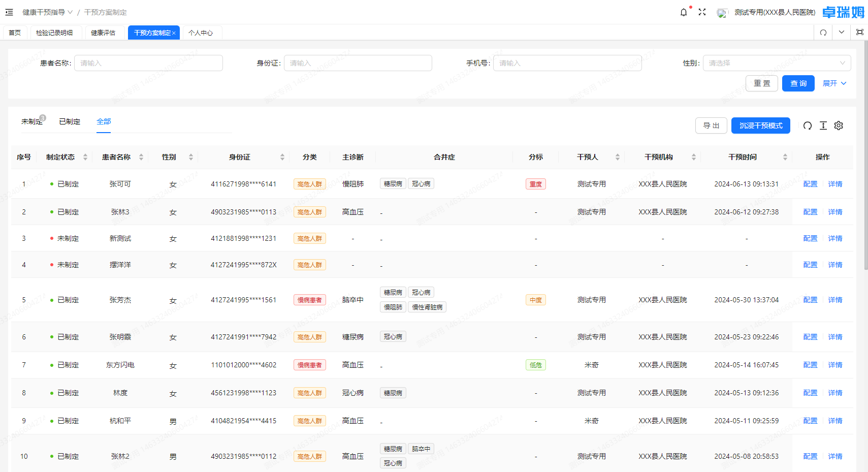Open 详情 for patient 张可可

[x=835, y=184]
